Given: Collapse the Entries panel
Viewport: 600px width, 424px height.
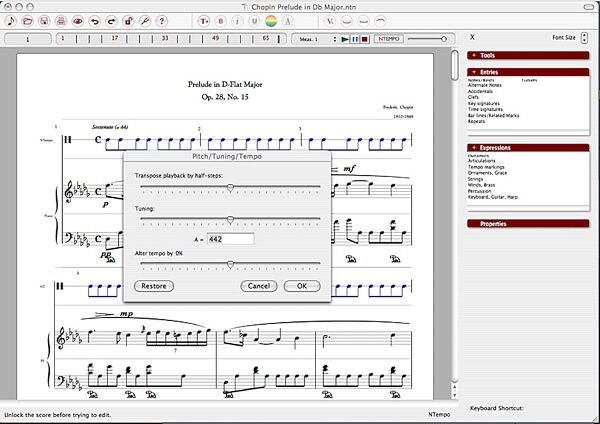Looking at the screenshot, I should click(x=528, y=72).
